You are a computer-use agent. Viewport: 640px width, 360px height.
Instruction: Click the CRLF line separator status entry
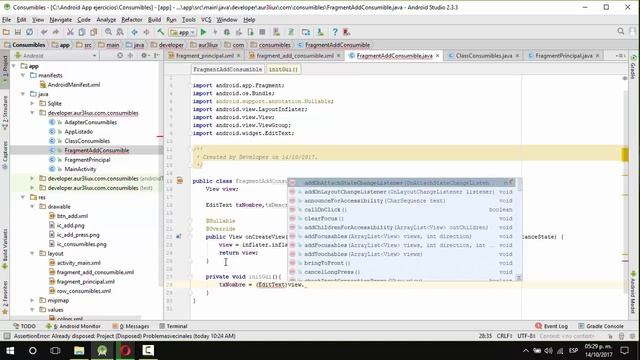(504, 336)
